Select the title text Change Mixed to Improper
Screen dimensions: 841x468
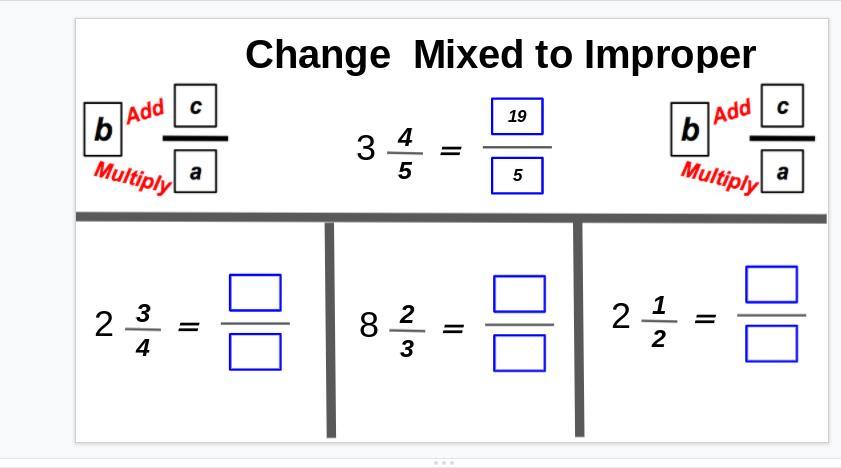(x=500, y=55)
